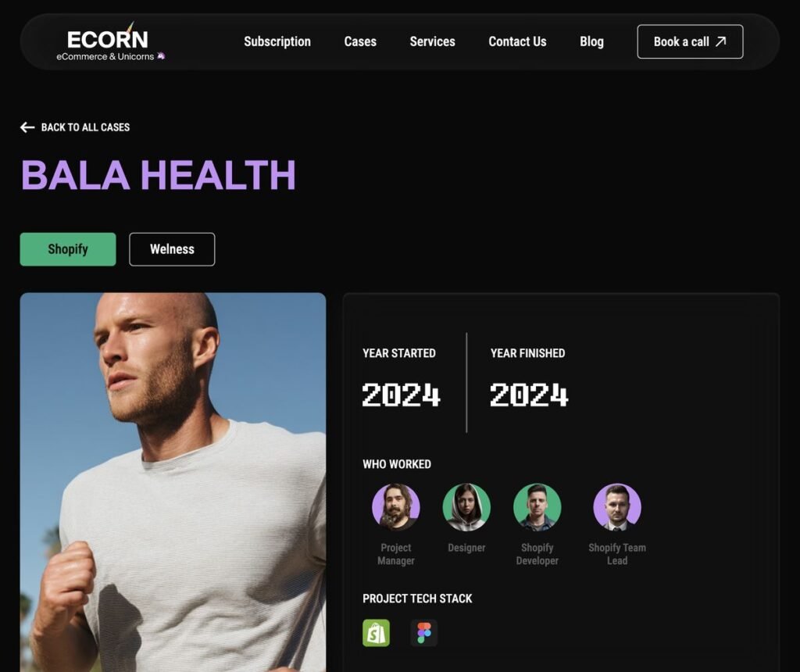
Task: Click the Book a call button
Action: tap(690, 41)
